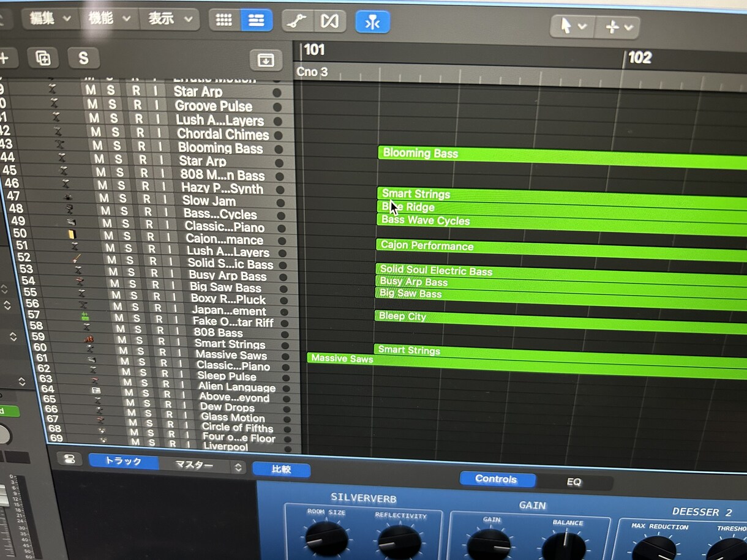Screen dimensions: 747x560
Task: Click the Slow Jam track icon
Action: point(67,196)
